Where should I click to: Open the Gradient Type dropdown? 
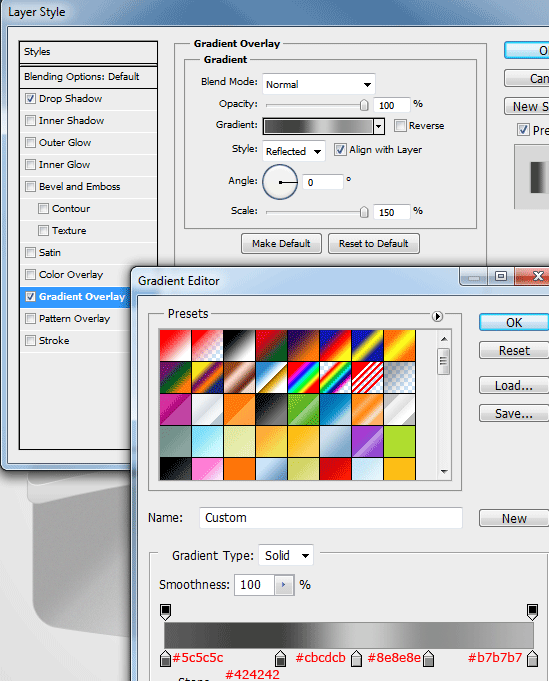[x=286, y=555]
